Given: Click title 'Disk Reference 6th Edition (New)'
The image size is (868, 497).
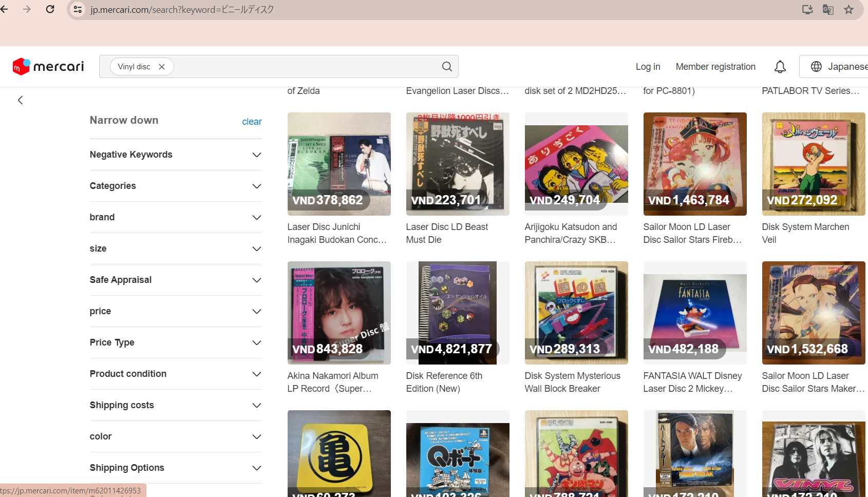Looking at the screenshot, I should point(444,382).
